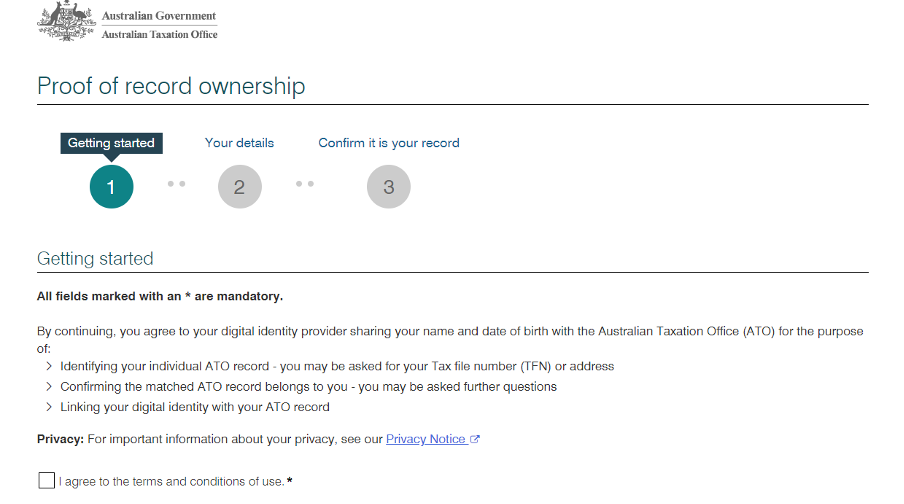Click the progress dots between steps 1 and 2
This screenshot has height=504, width=904.
click(x=176, y=184)
